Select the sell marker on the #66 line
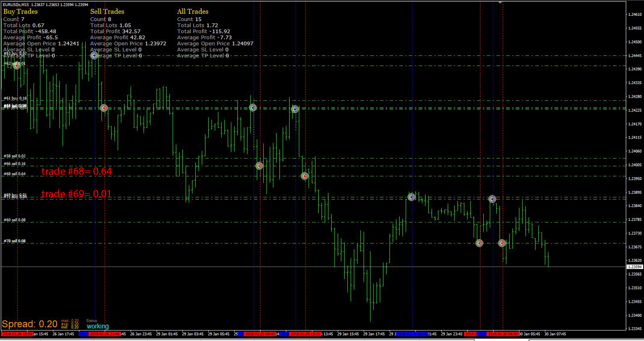Image resolution: width=644 pixels, height=341 pixels. [x=259, y=166]
